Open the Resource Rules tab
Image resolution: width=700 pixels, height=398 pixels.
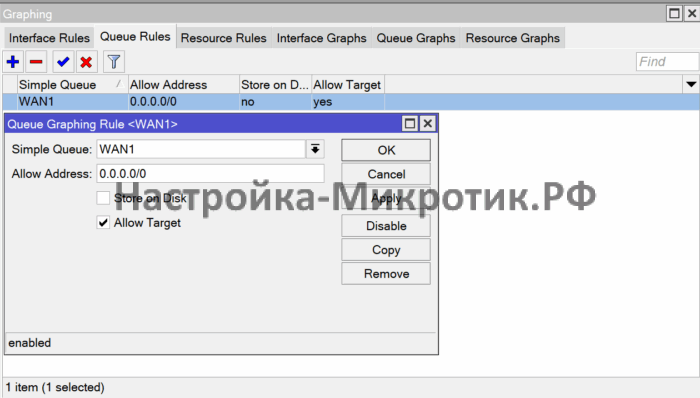point(223,38)
